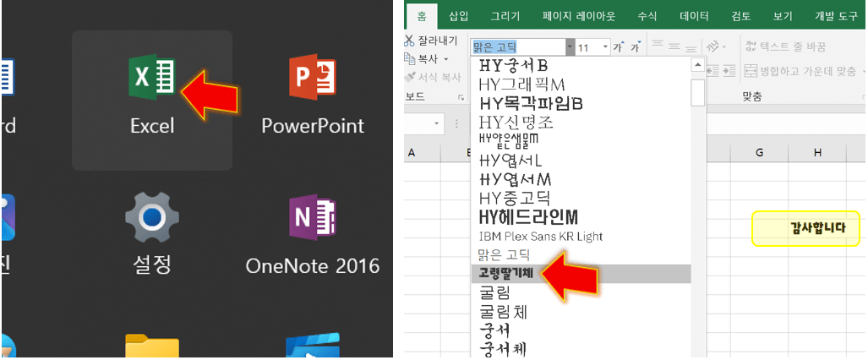Choose the HY신명조 font
Viewport: 868px width, 360px height.
click(x=580, y=123)
